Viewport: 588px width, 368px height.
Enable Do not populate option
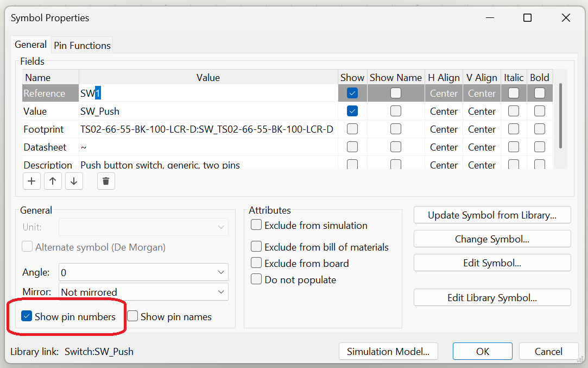(x=256, y=279)
